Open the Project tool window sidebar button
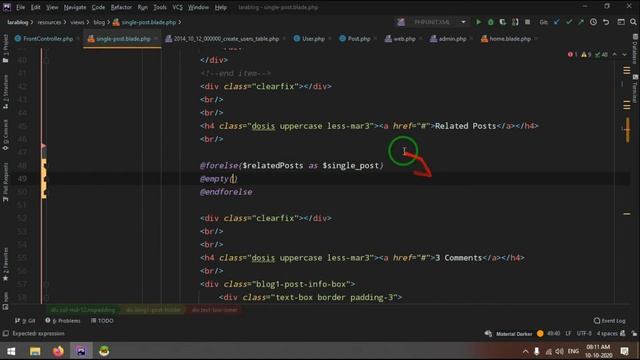 pos(5,49)
